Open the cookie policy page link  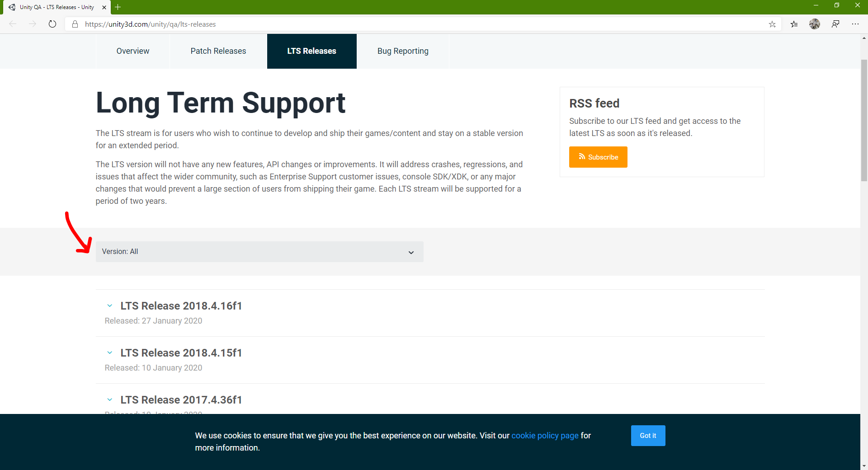545,436
